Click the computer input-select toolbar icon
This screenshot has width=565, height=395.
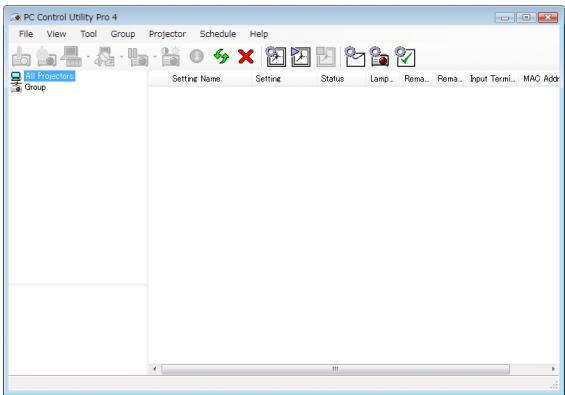pyautogui.click(x=72, y=57)
